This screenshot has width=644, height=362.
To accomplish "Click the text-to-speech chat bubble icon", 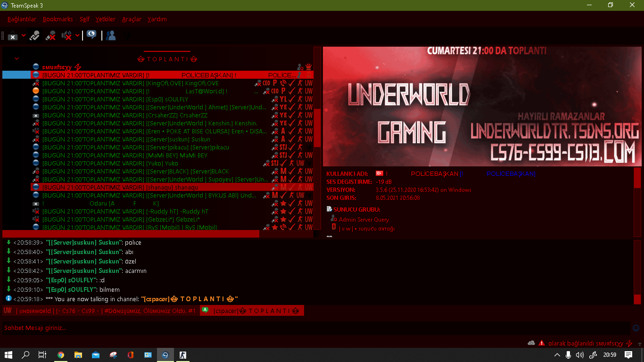I will tap(91, 35).
